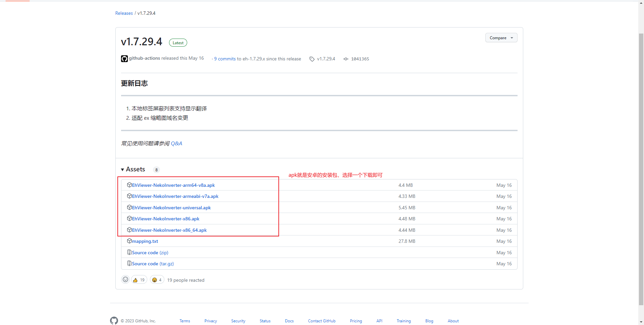
Task: Click the package icon for x86.apk
Action: point(129,218)
